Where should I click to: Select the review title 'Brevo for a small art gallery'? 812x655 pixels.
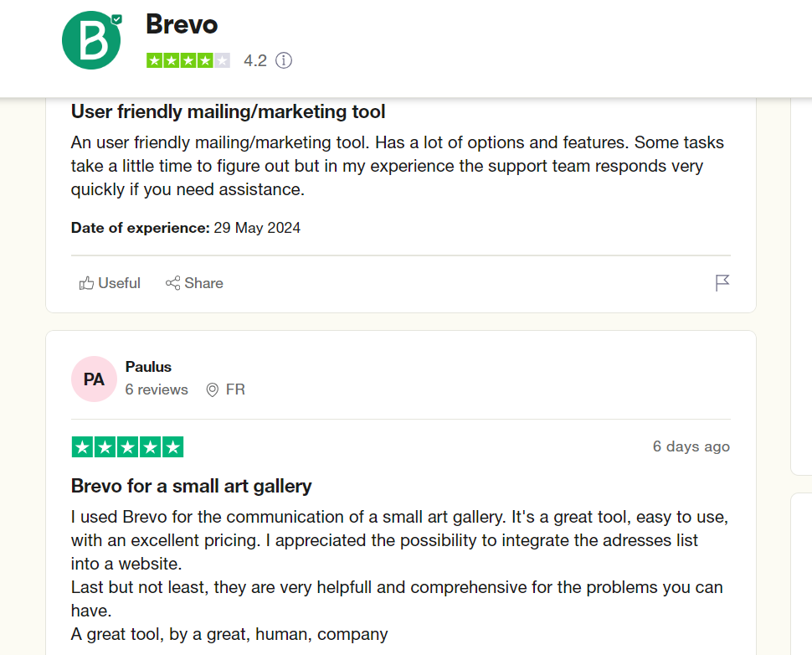click(190, 486)
